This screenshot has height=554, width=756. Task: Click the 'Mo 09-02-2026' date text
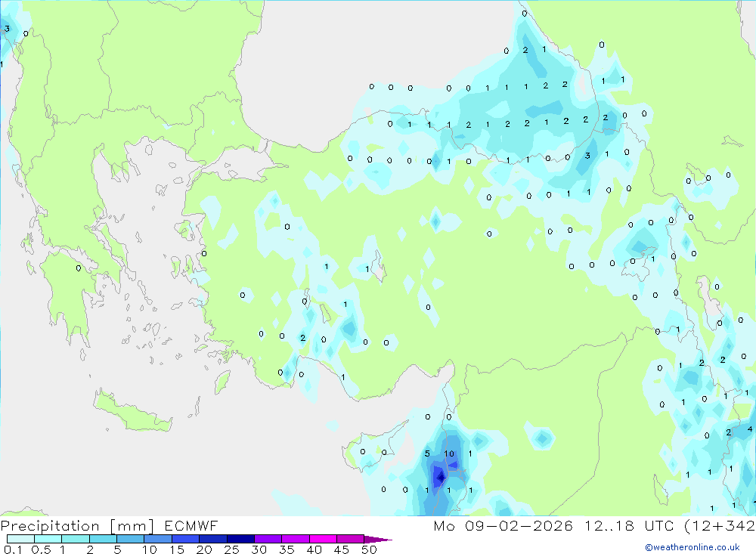coord(503,525)
